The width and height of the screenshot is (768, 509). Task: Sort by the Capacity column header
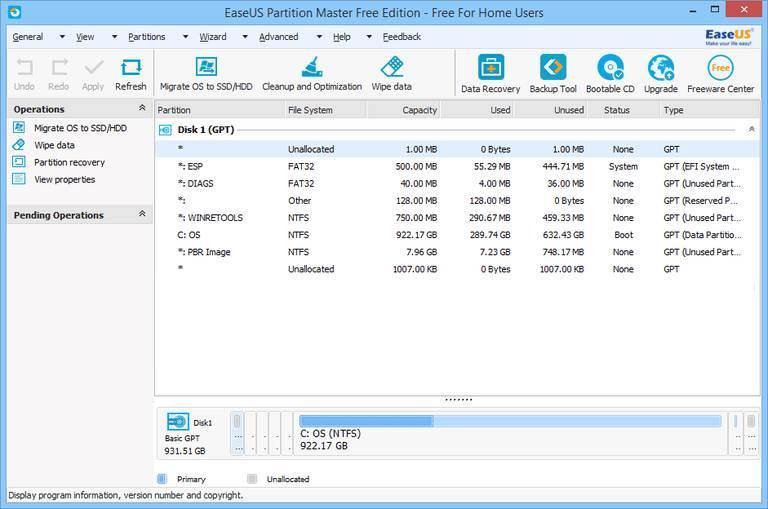pos(403,110)
